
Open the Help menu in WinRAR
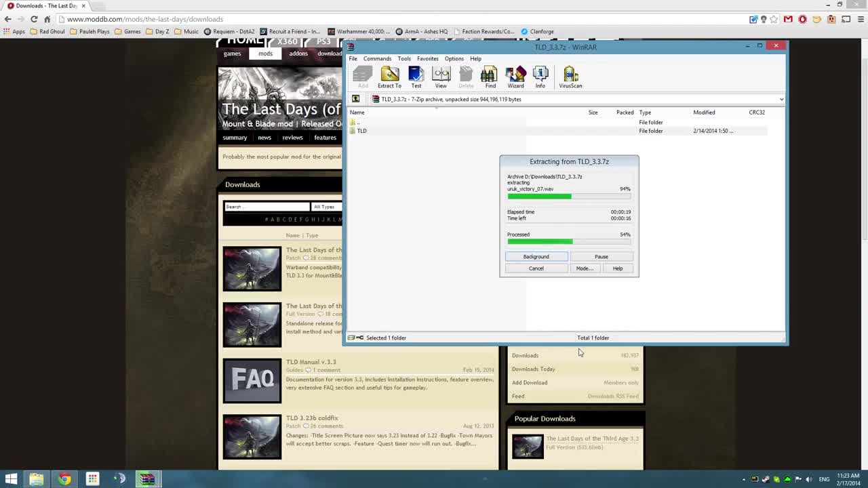[476, 58]
